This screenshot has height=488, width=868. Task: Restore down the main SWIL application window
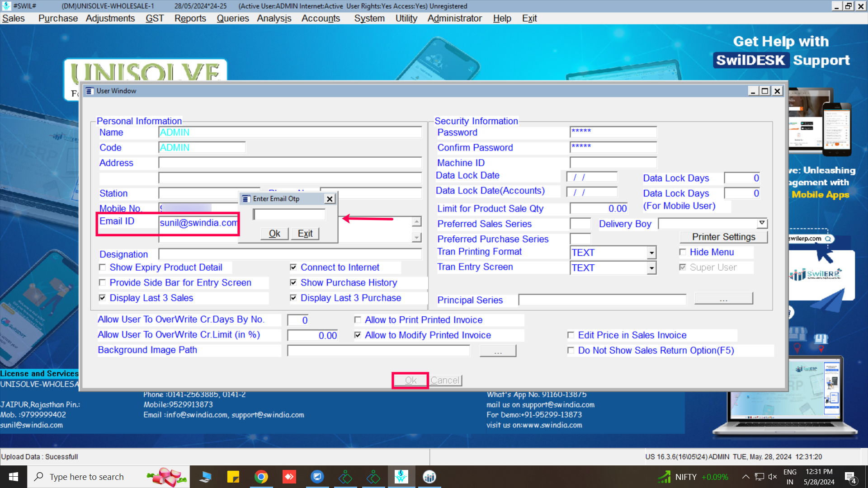click(x=849, y=6)
